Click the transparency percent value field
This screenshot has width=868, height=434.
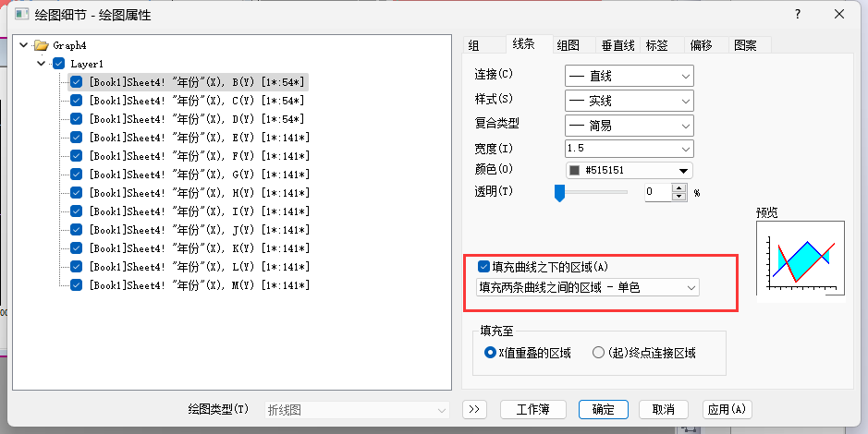click(x=657, y=192)
